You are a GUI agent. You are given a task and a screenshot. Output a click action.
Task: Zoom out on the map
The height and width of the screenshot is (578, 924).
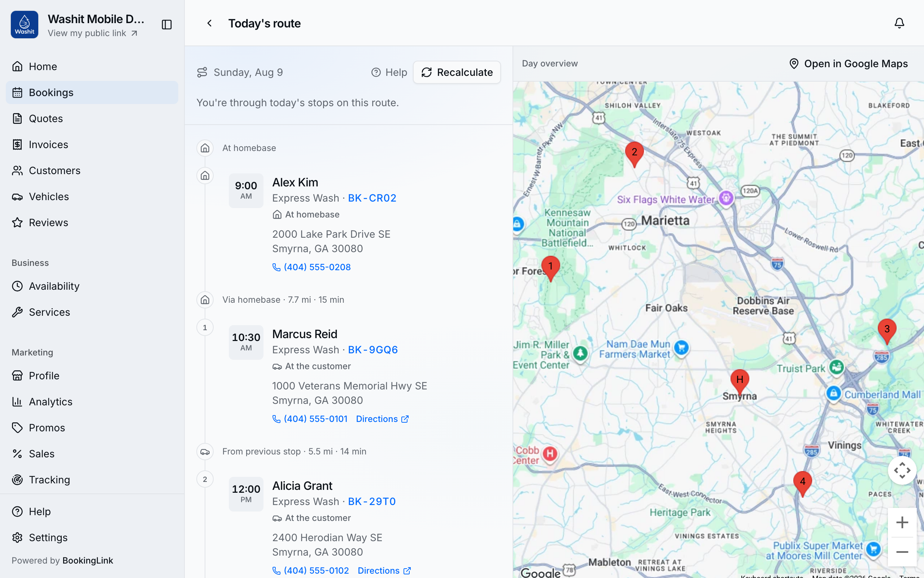[902, 552]
